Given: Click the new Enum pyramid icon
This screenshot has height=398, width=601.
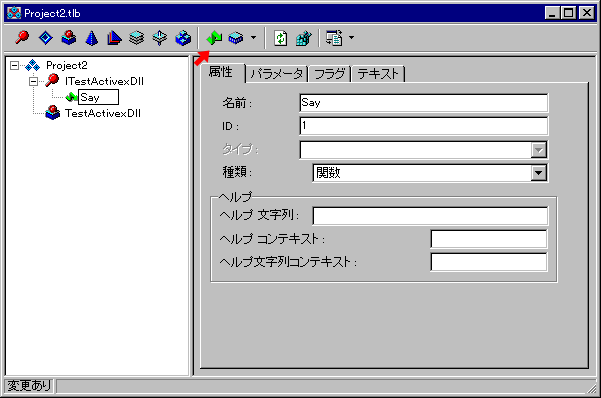Looking at the screenshot, I should tap(92, 38).
